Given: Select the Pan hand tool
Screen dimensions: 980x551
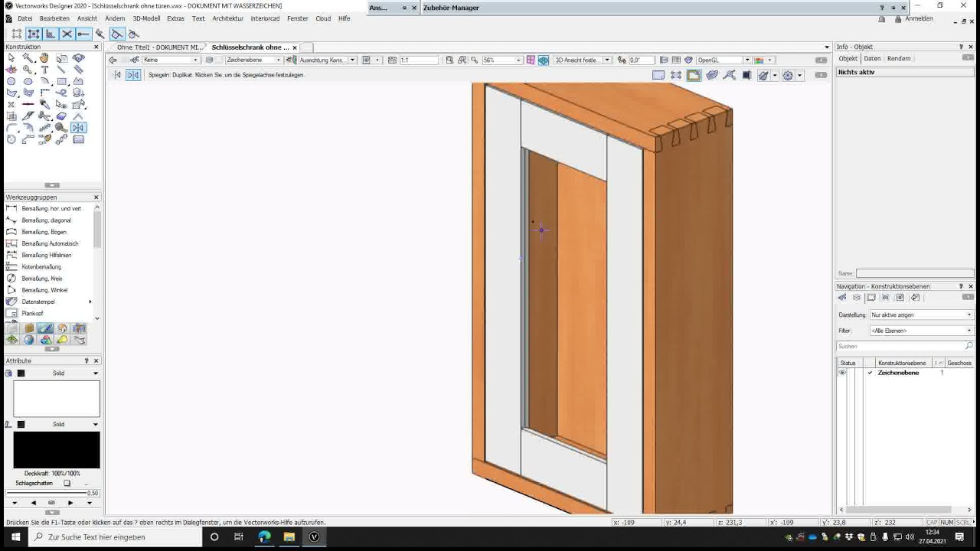Looking at the screenshot, I should [44, 57].
